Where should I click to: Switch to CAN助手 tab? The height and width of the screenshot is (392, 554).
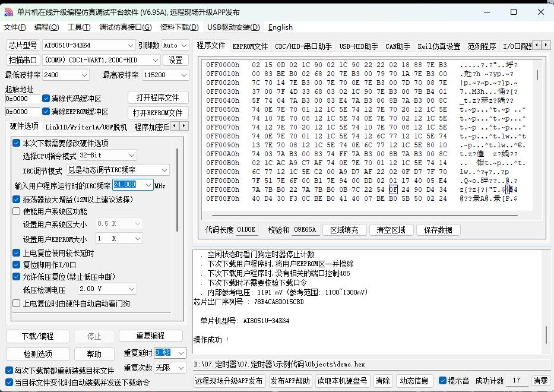coord(398,46)
